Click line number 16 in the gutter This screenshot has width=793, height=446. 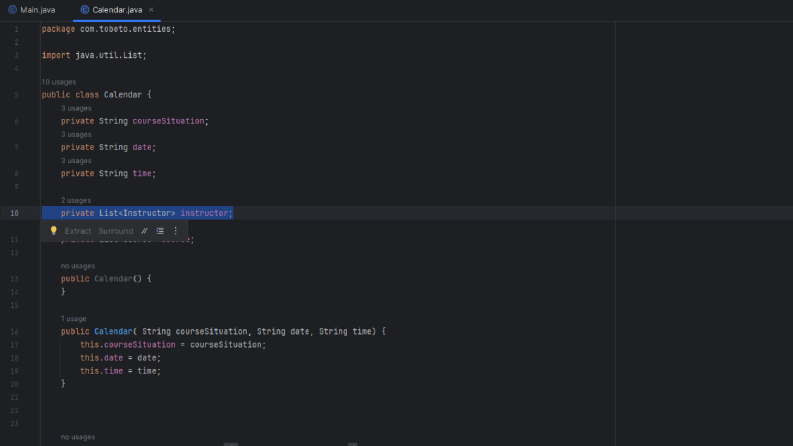point(14,332)
